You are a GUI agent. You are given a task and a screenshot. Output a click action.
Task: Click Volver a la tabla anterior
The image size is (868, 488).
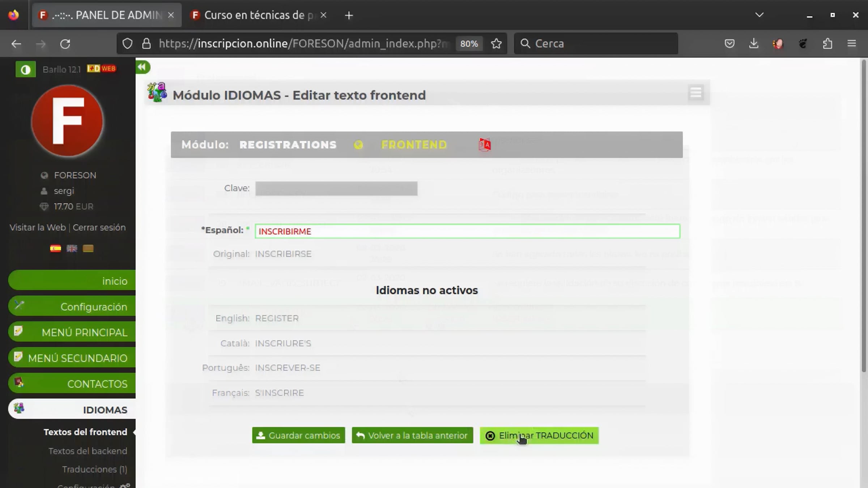point(412,435)
